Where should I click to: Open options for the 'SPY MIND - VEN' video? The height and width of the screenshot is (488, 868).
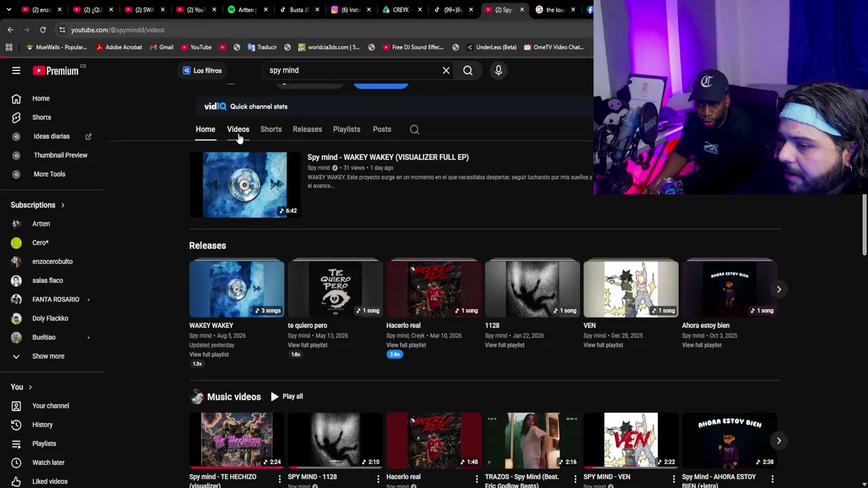click(x=673, y=479)
